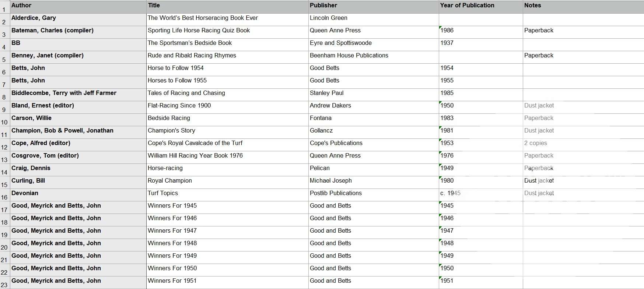This screenshot has width=644, height=289.
Task: Select the Year of Publication header cell
Action: click(x=481, y=7)
